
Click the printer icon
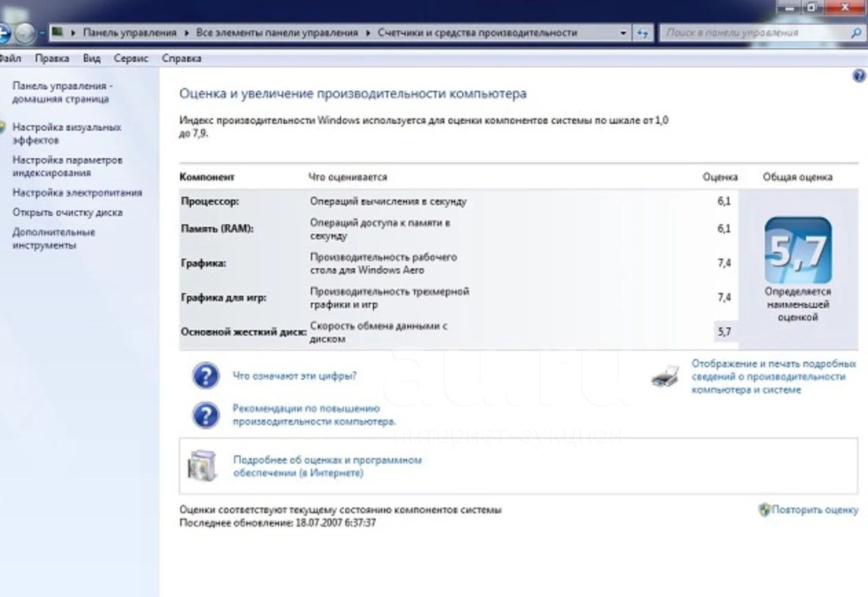pos(666,376)
